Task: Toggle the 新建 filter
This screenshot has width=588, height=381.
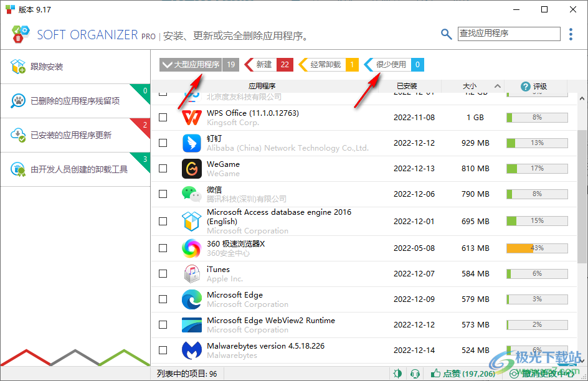Action: coord(268,65)
